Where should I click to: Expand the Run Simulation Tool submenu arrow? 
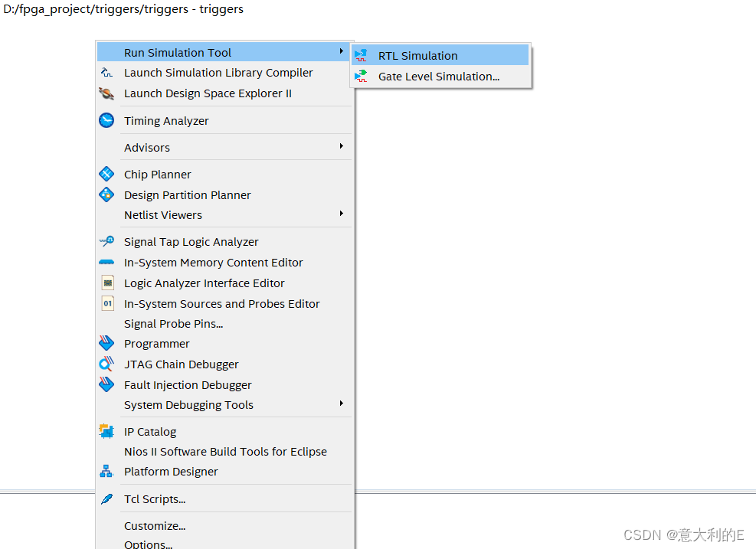pyautogui.click(x=342, y=51)
